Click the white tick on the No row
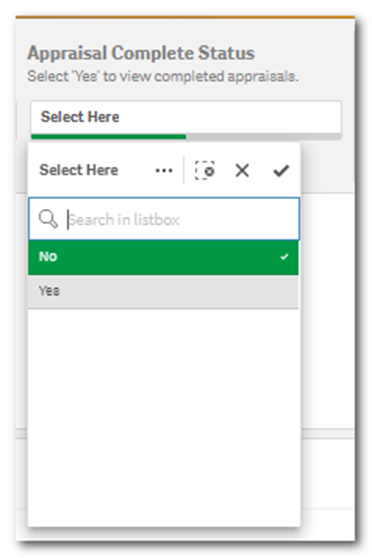This screenshot has width=372, height=558. 284,257
